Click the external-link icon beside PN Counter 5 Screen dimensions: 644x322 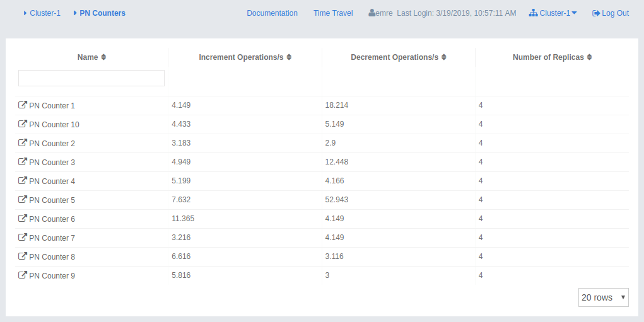(x=23, y=200)
